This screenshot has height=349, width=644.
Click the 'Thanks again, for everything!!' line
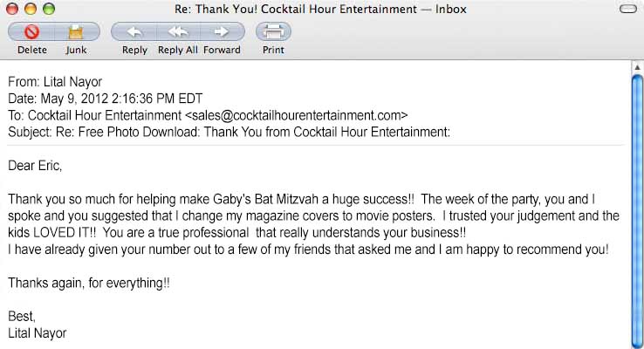click(x=88, y=284)
